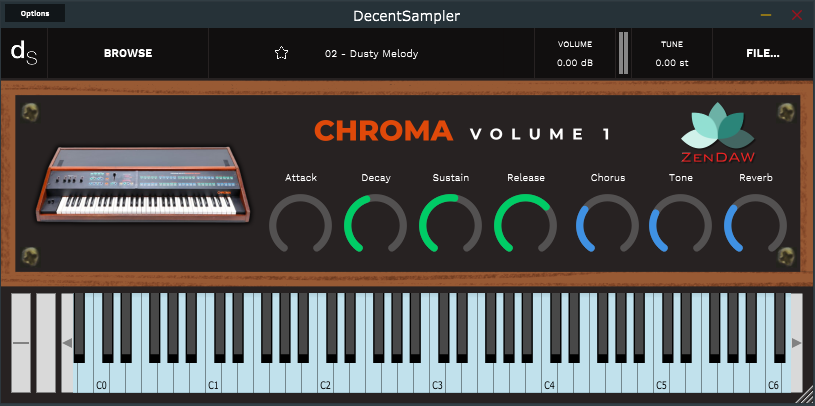Click the modulation wheel strip

tap(46, 343)
